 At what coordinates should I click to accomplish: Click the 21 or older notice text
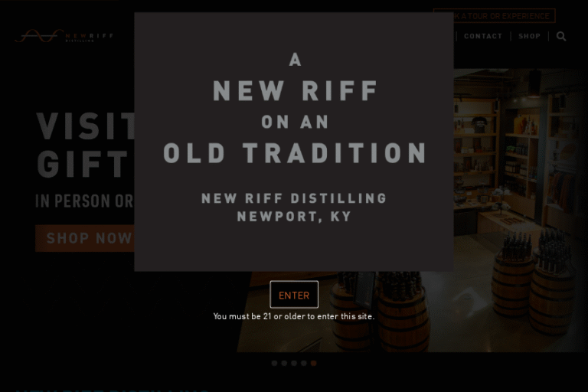tap(294, 316)
